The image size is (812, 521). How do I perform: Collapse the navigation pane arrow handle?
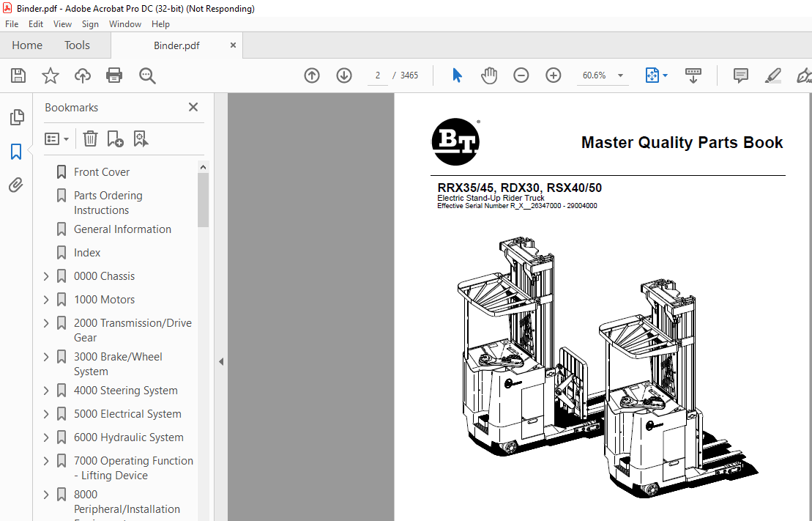click(x=221, y=361)
